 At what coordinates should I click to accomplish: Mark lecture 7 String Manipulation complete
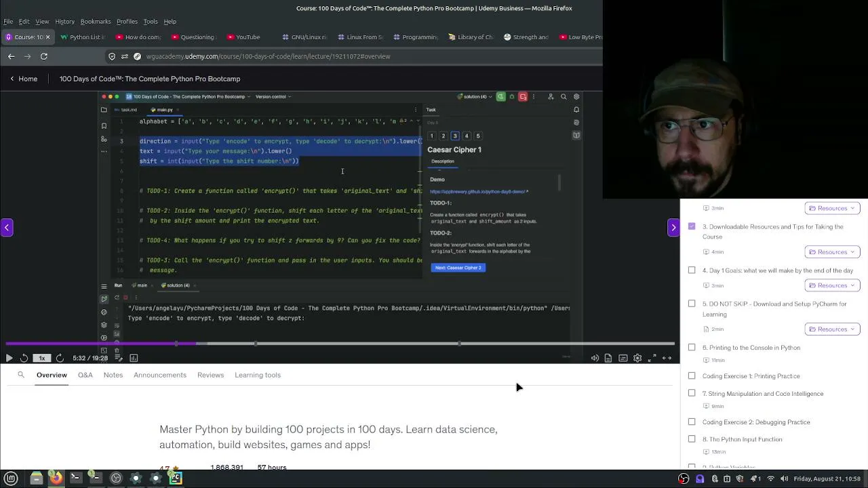[692, 393]
